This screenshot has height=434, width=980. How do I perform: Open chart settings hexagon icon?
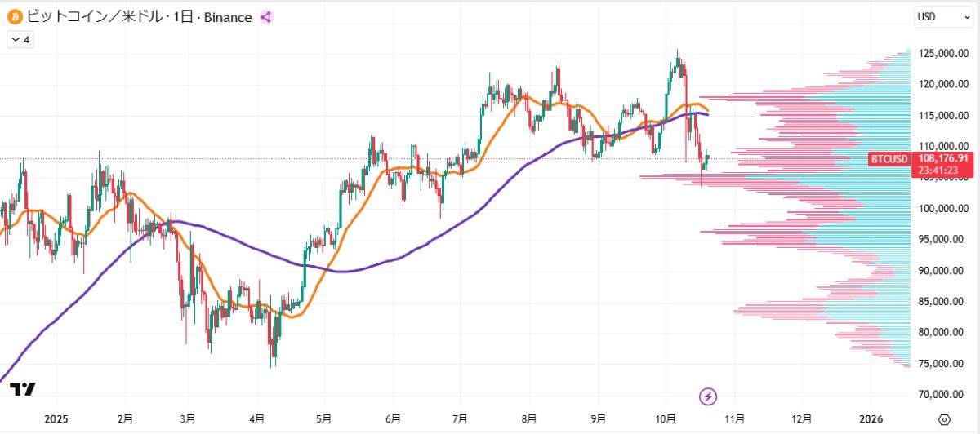click(944, 418)
